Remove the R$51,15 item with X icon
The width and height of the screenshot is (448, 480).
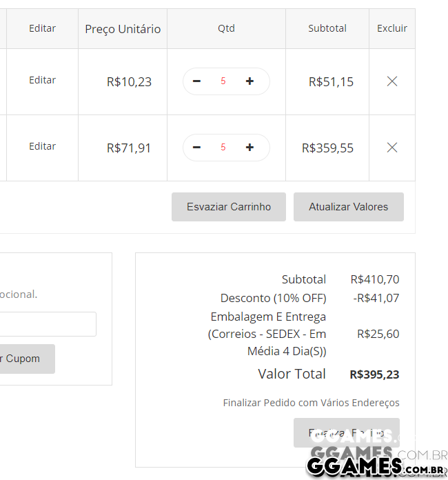tap(392, 81)
